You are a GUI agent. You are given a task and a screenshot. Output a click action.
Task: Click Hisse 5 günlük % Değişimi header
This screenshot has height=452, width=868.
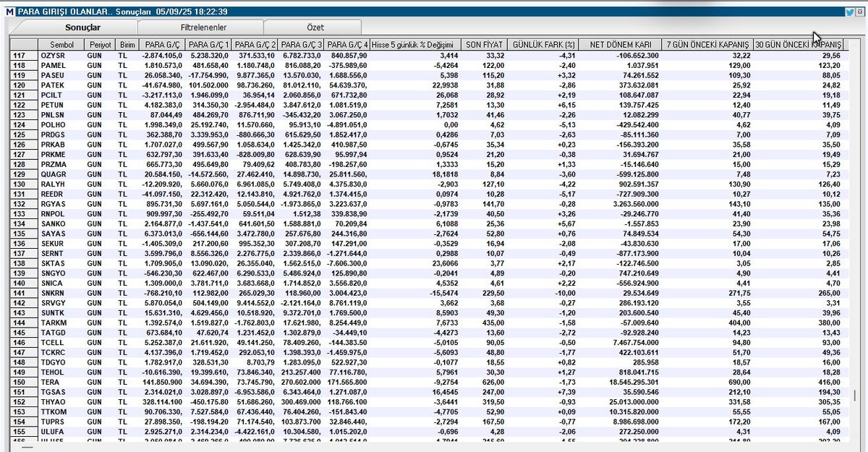pyautogui.click(x=416, y=44)
